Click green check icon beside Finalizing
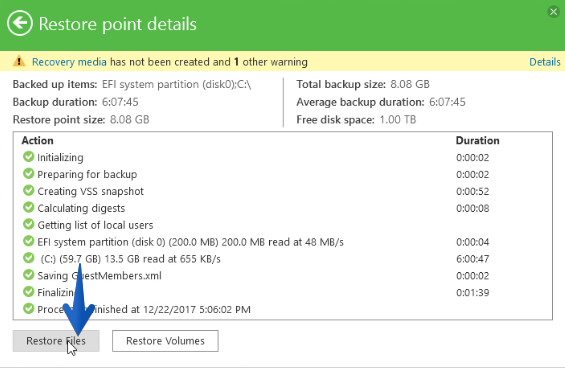565x368 pixels. [28, 292]
